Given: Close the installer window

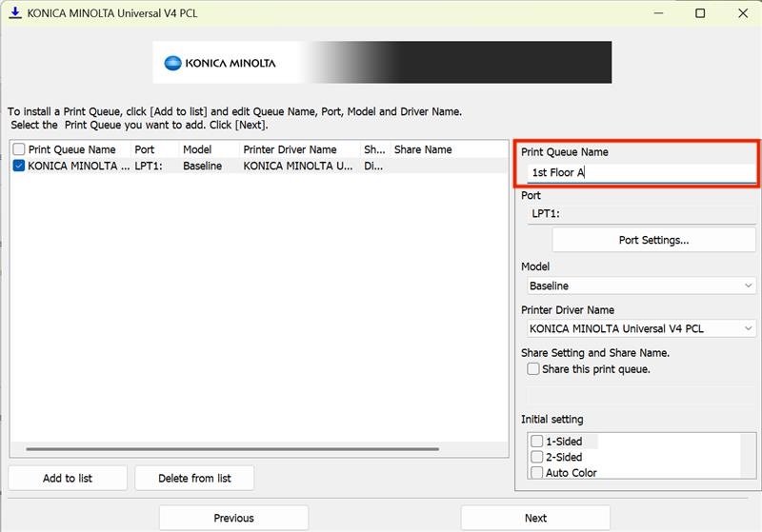Looking at the screenshot, I should click(743, 13).
